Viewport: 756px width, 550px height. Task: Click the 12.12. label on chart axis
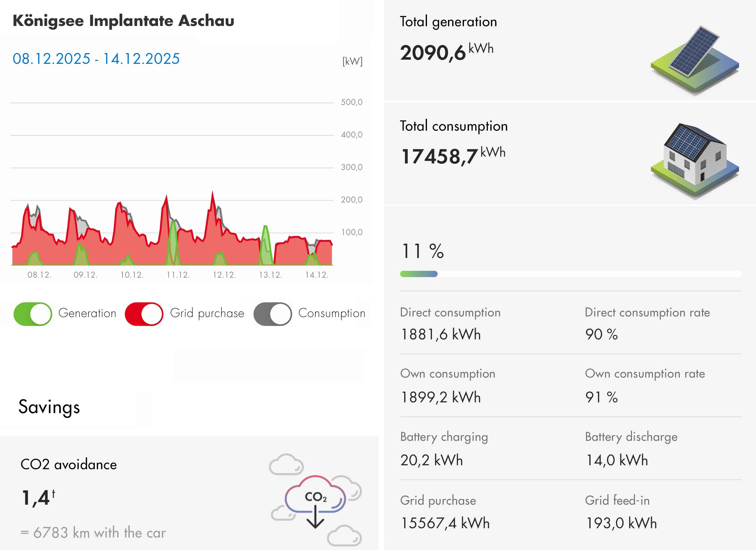(224, 275)
